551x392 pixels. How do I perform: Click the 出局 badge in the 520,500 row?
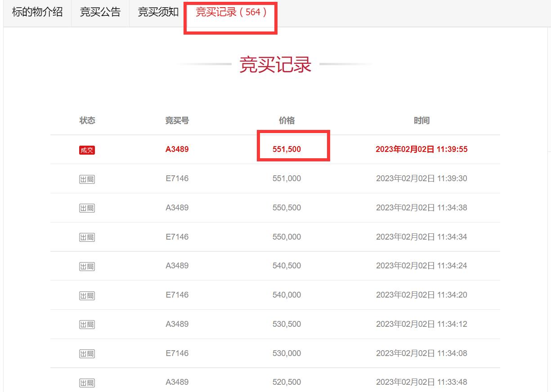point(87,383)
